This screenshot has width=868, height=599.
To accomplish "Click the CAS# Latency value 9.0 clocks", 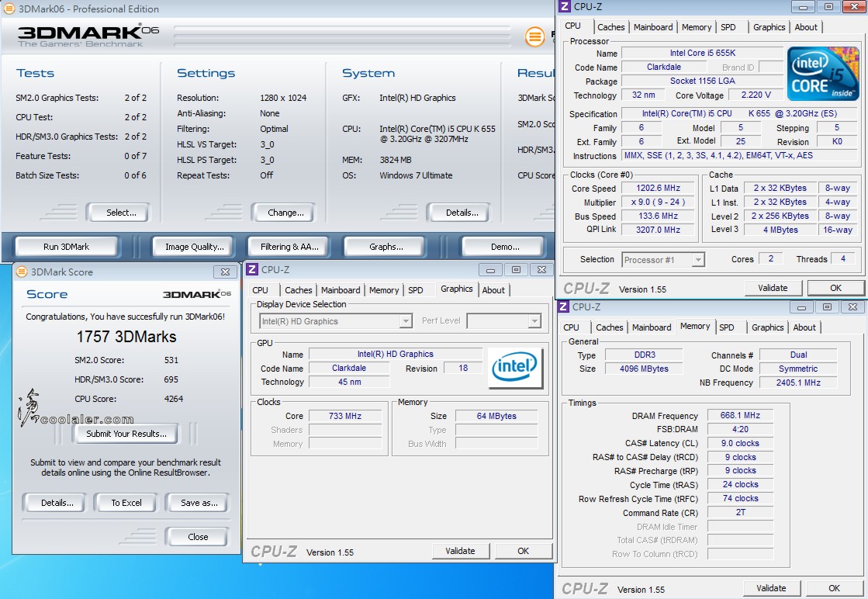I will [x=740, y=444].
